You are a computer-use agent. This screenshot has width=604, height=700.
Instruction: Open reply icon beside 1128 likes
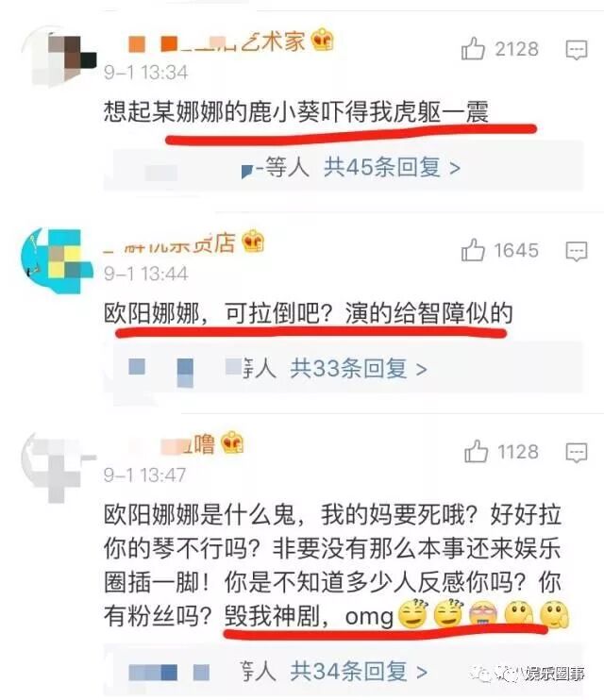click(x=577, y=453)
